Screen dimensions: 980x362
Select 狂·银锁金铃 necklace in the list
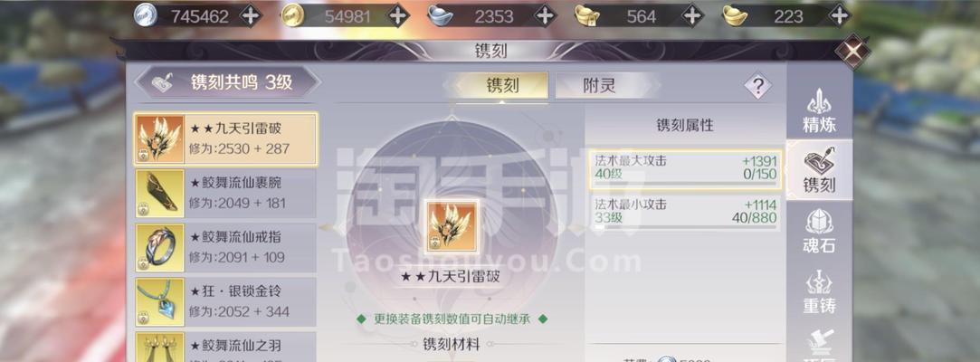pyautogui.click(x=225, y=301)
